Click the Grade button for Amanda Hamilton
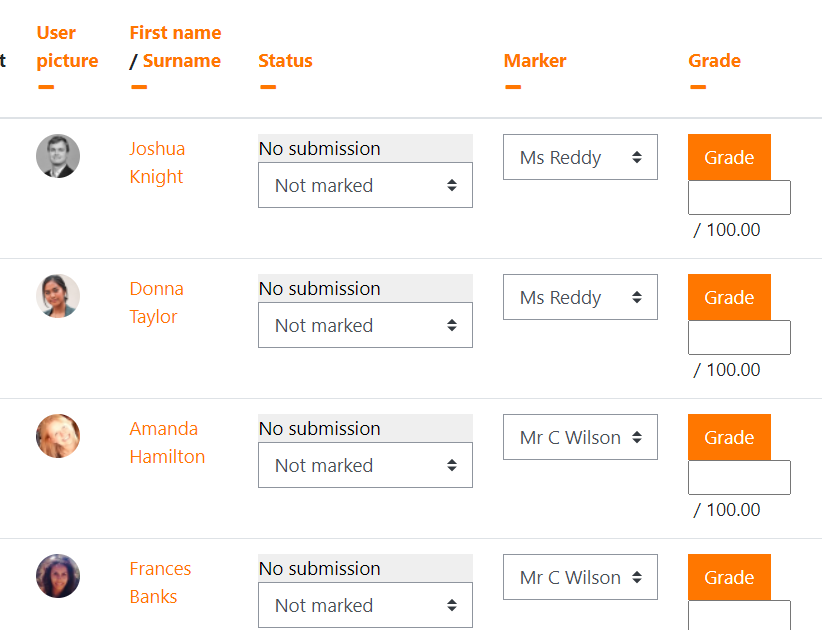 [x=729, y=437]
